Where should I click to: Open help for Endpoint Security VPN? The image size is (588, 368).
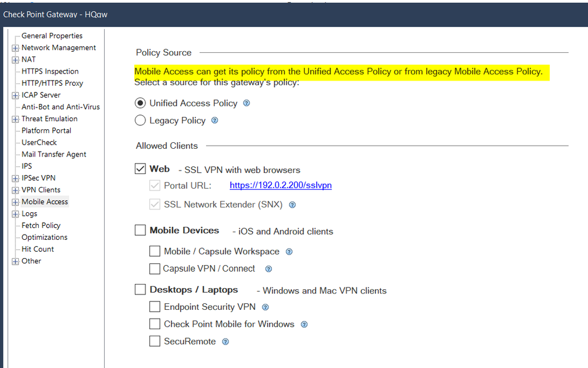pyautogui.click(x=265, y=307)
